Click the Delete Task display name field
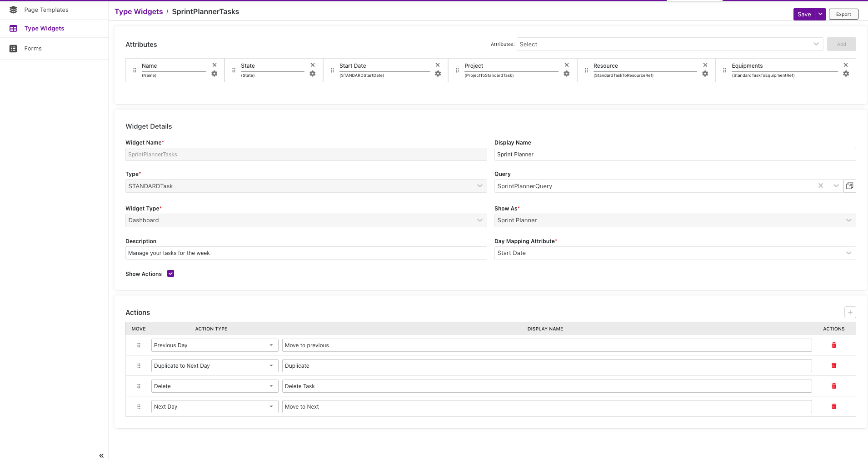The image size is (868, 460). click(547, 386)
